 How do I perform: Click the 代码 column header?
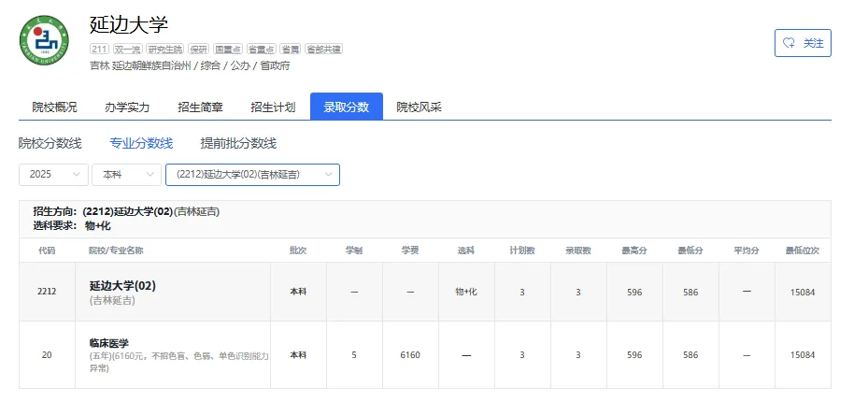pyautogui.click(x=47, y=251)
